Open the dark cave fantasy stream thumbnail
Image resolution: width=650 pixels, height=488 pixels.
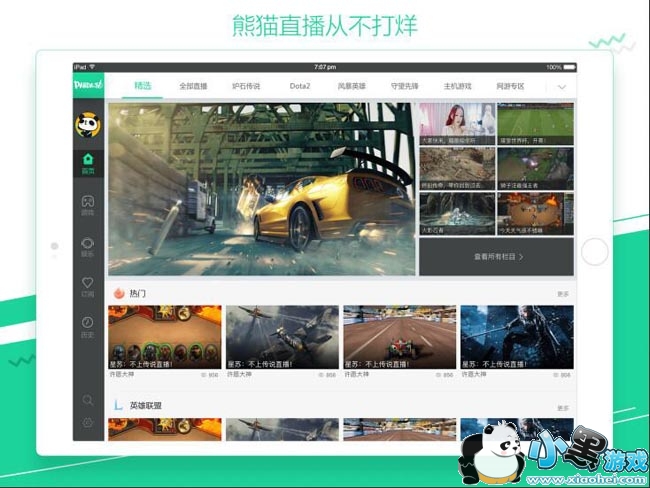point(457,214)
